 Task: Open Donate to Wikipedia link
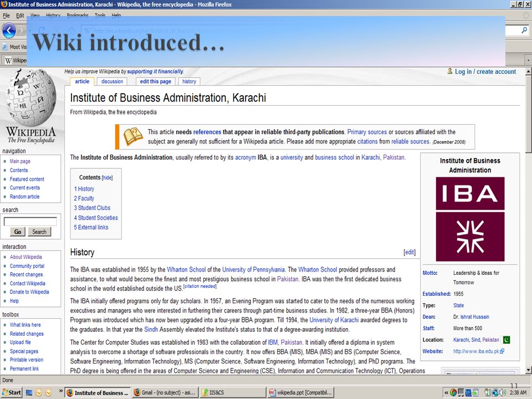click(29, 292)
